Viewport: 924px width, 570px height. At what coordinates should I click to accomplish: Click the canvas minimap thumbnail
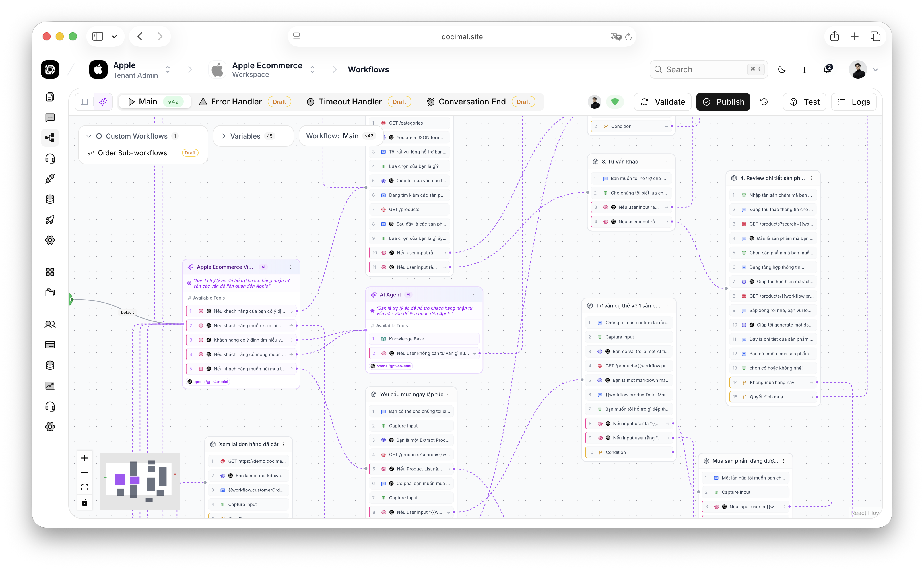(x=139, y=481)
